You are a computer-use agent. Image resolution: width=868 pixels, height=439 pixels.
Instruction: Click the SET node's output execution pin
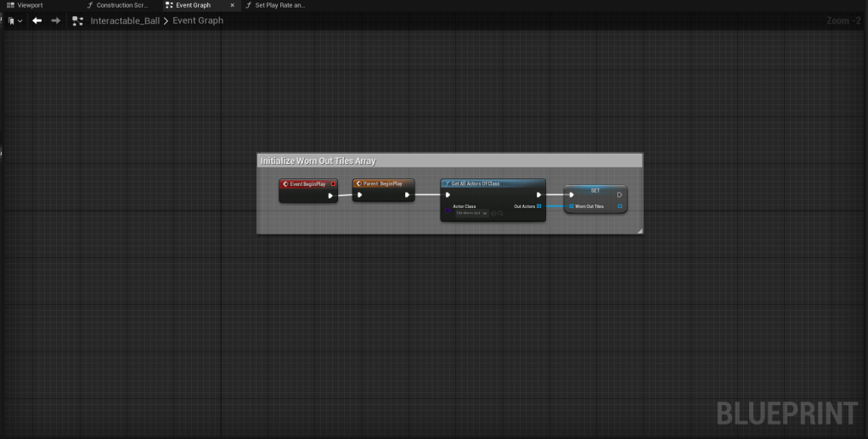pos(620,194)
